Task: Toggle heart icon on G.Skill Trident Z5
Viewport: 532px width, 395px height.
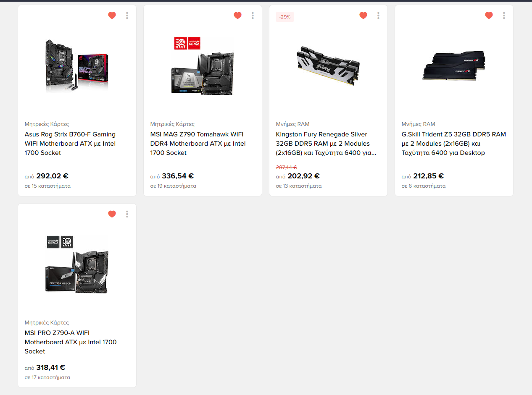Action: point(489,16)
